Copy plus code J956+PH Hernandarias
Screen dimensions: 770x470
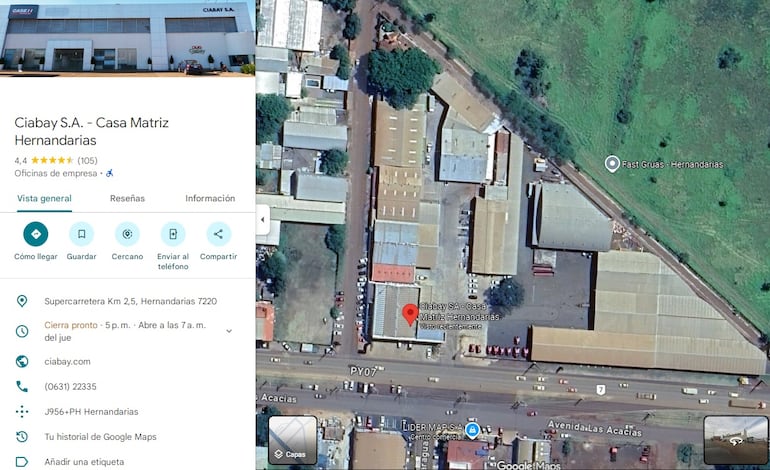[x=91, y=412]
